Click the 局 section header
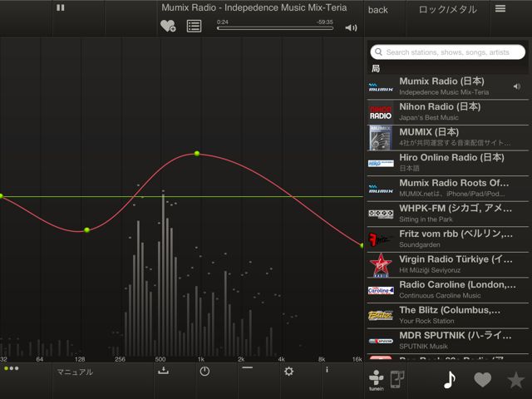 [x=376, y=68]
